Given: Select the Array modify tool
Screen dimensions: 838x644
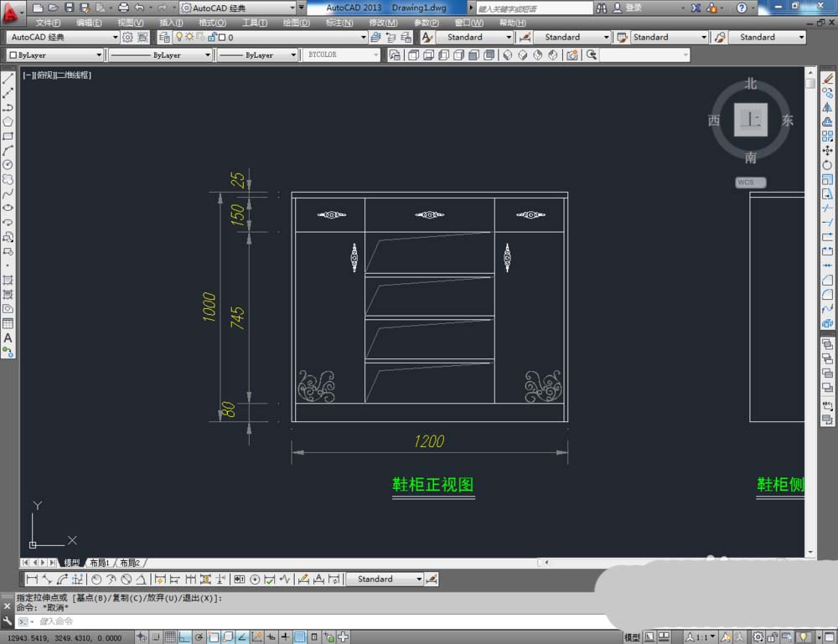Looking at the screenshot, I should (x=827, y=137).
